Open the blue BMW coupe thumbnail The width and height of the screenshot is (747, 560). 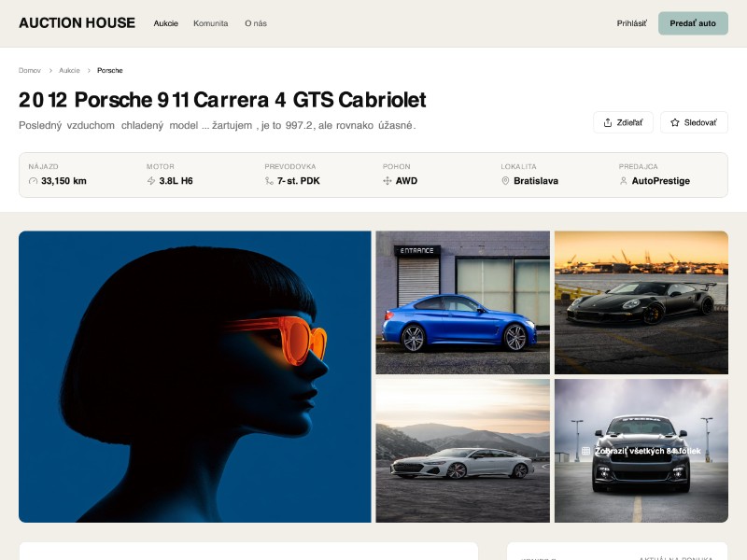[461, 301]
